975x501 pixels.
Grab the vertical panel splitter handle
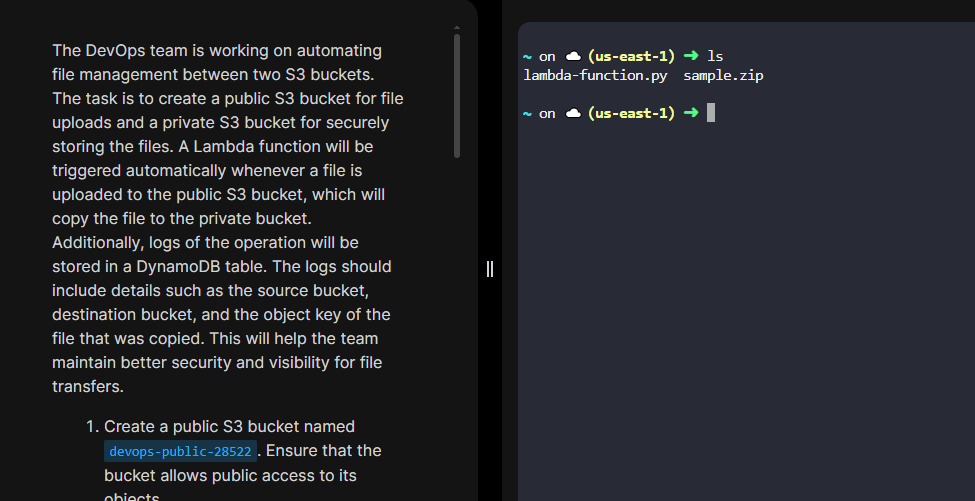[490, 268]
